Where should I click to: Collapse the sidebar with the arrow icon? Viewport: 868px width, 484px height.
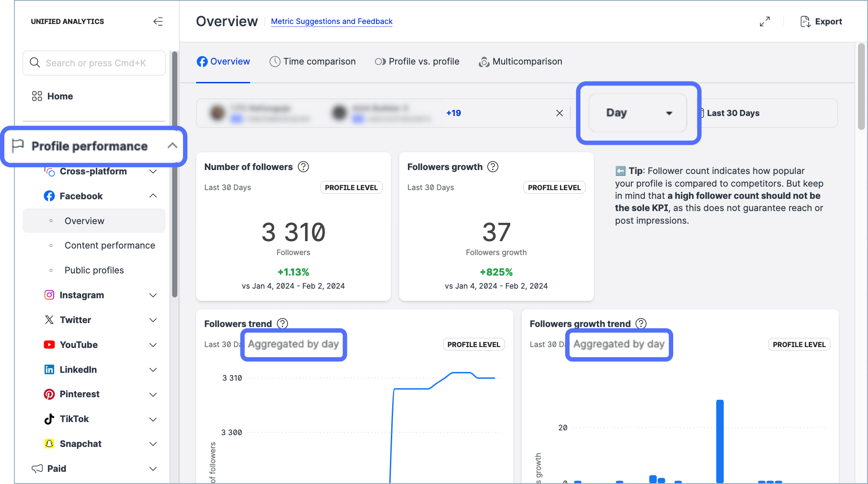tap(158, 21)
